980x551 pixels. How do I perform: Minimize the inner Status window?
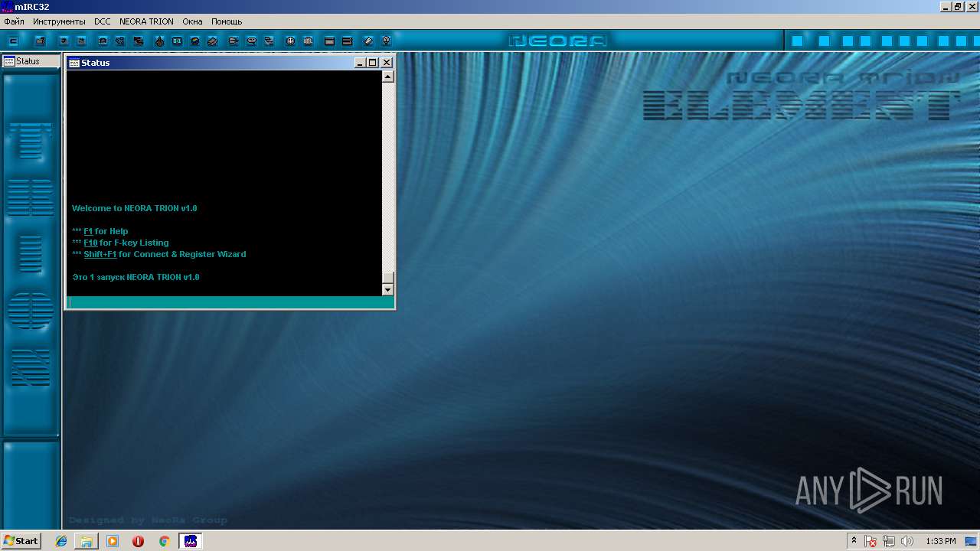tap(361, 63)
